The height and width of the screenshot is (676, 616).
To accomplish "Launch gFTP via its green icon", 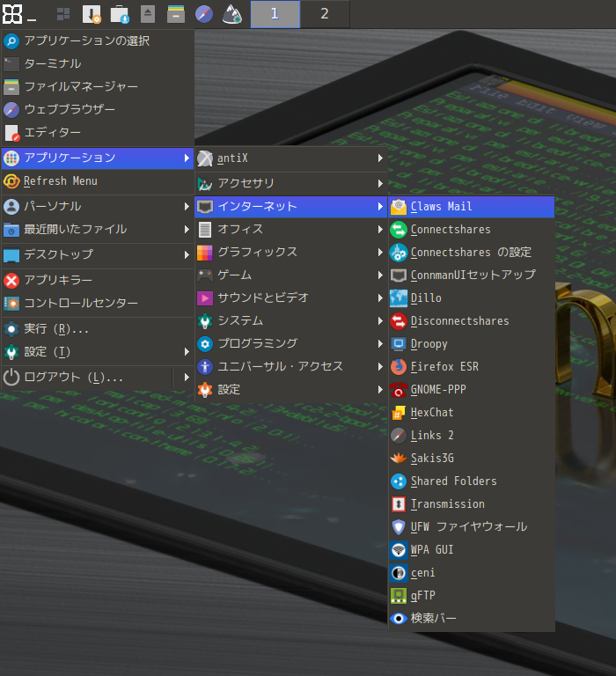I will pos(399,595).
